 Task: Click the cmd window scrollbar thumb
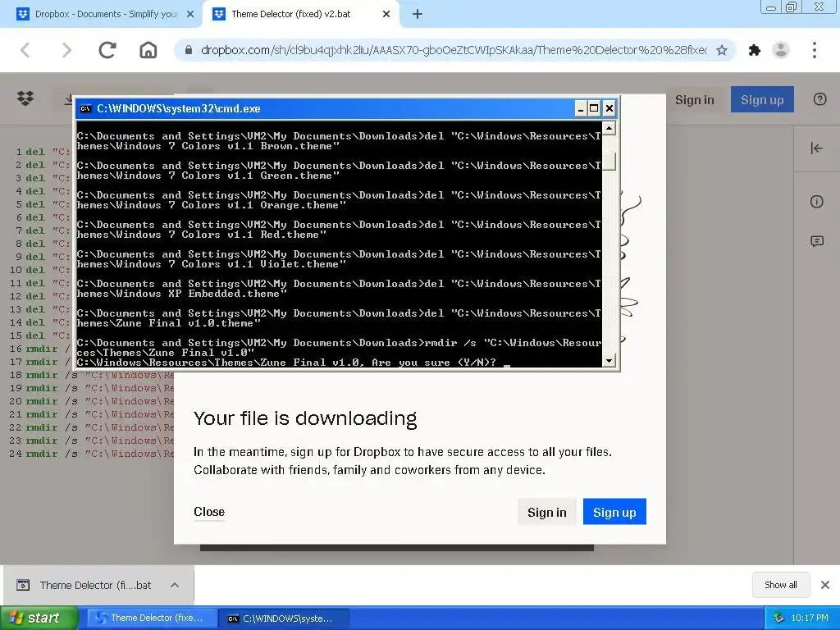click(609, 162)
